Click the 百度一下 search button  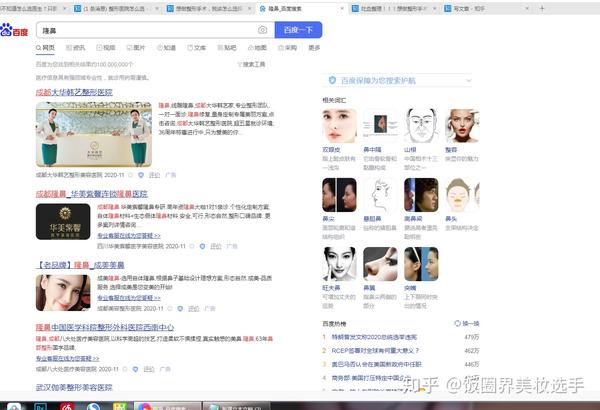click(298, 30)
